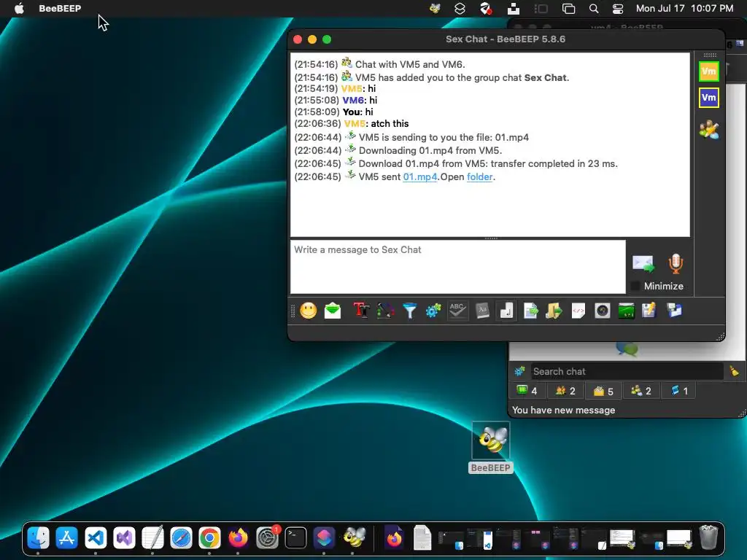Switch to the users tab showing 4

click(x=527, y=391)
